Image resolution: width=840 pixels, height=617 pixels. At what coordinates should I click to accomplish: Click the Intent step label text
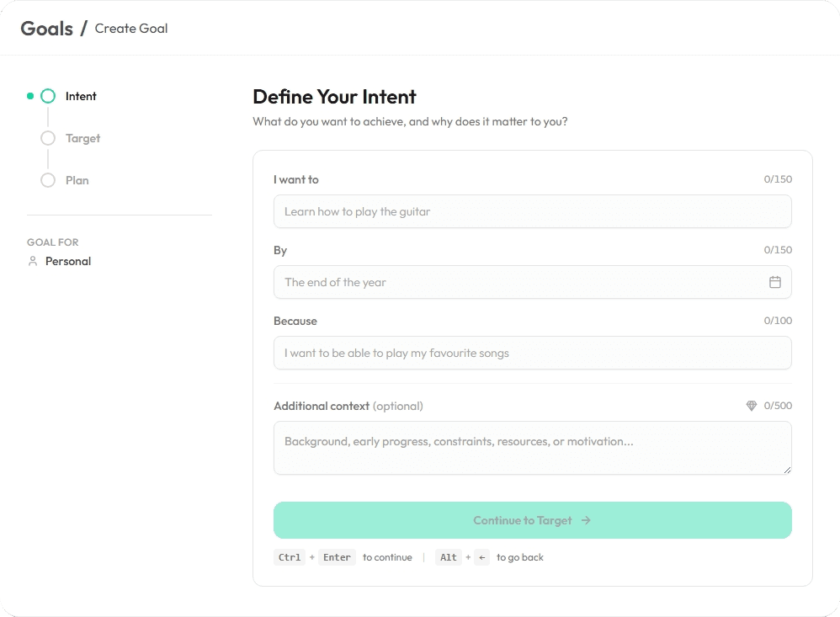pos(81,96)
